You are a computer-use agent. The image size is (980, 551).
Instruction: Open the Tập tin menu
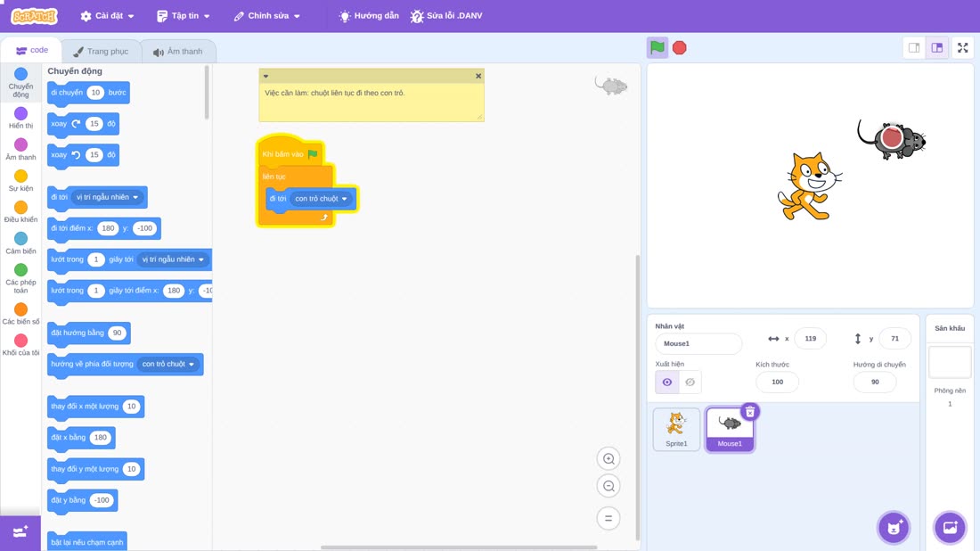pyautogui.click(x=184, y=16)
